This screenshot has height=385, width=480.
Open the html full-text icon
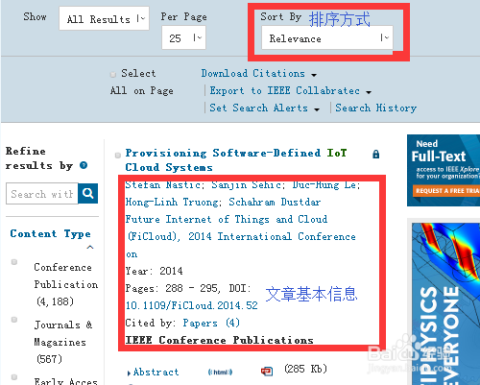[x=220, y=372]
